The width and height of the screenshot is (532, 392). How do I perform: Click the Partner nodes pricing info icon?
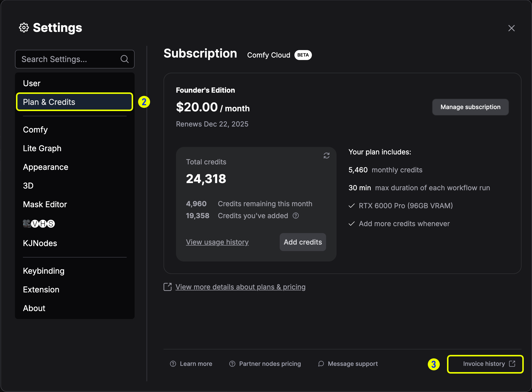pyautogui.click(x=232, y=364)
